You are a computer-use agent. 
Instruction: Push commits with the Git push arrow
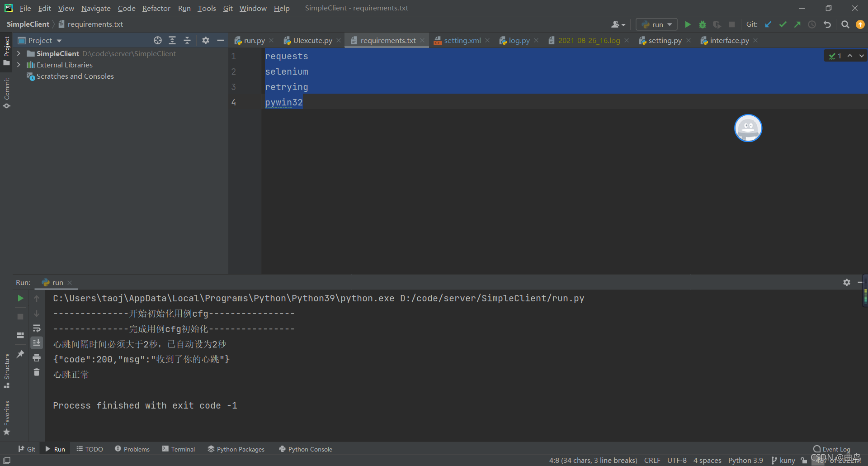click(x=797, y=24)
